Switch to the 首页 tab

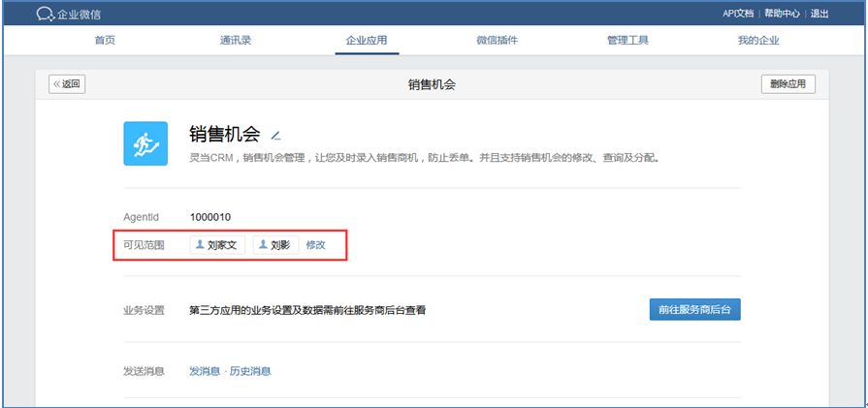click(x=105, y=41)
